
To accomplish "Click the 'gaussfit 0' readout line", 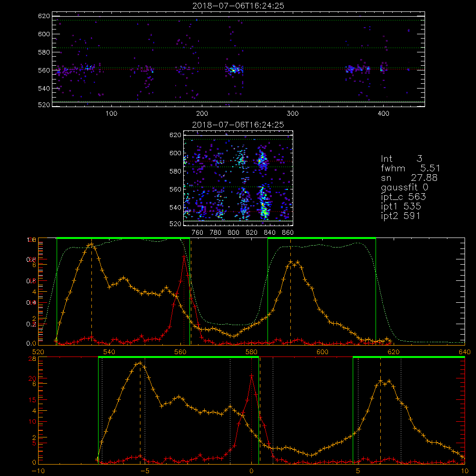I will [404, 187].
